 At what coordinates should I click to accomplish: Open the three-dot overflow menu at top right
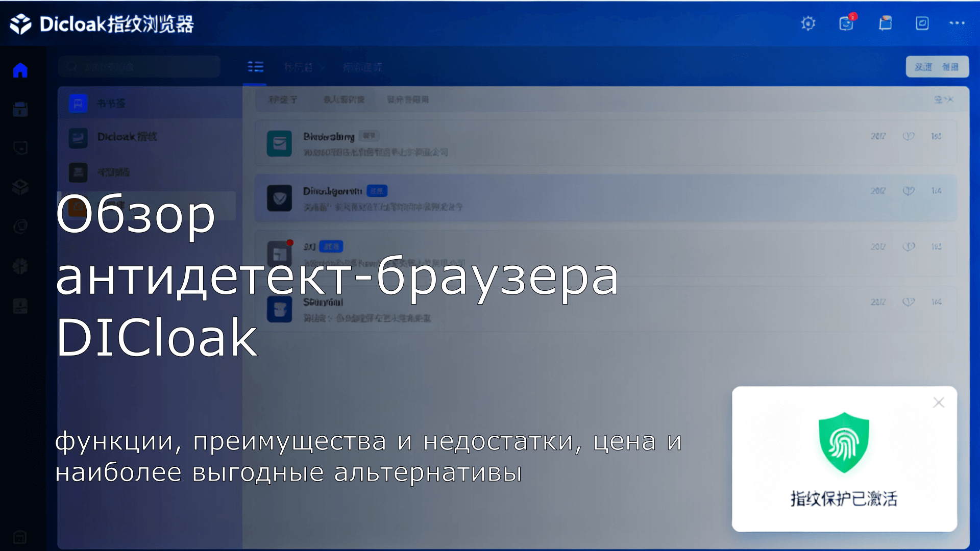957,23
